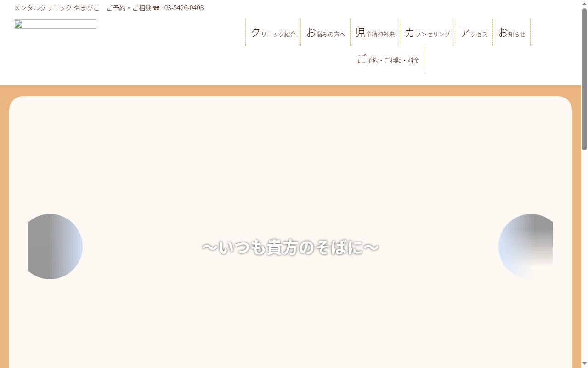Click the clinic logo image in header

(55, 24)
